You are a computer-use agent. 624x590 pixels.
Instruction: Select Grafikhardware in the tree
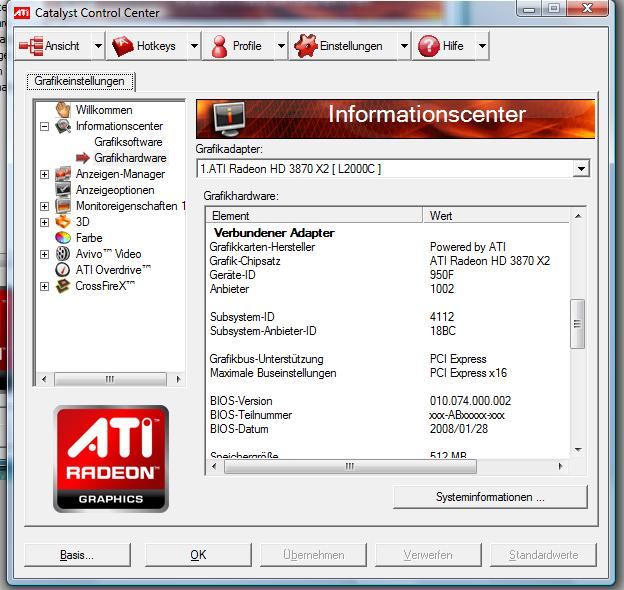[130, 158]
